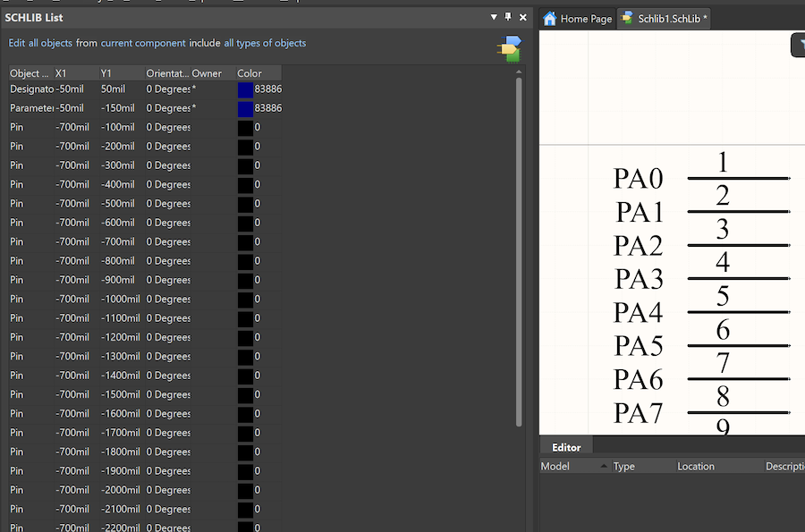The image size is (805, 532).
Task: Select the Pin row with Y1 -1000mil
Action: [x=145, y=300]
